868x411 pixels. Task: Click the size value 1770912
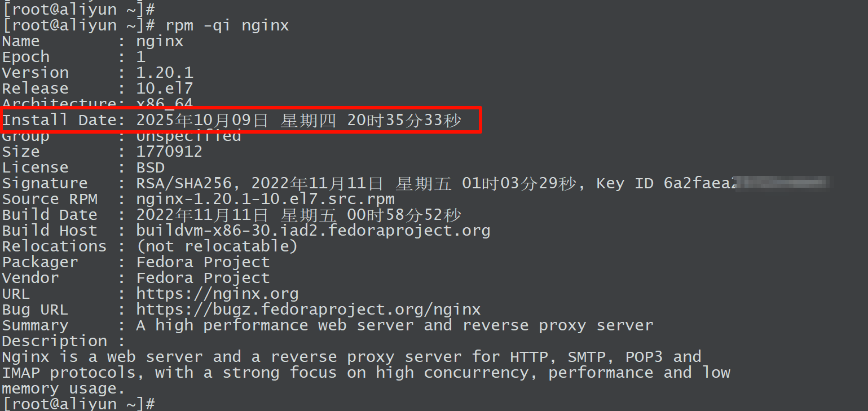tap(169, 152)
